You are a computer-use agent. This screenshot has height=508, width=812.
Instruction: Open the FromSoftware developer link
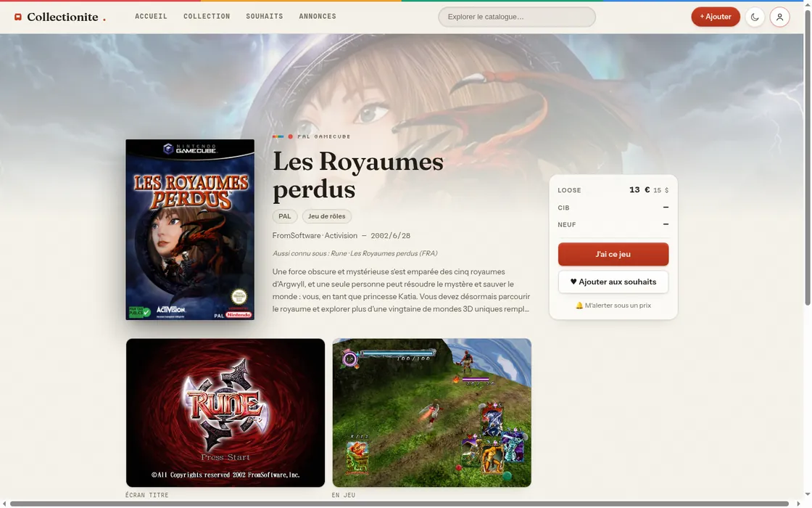click(x=297, y=235)
